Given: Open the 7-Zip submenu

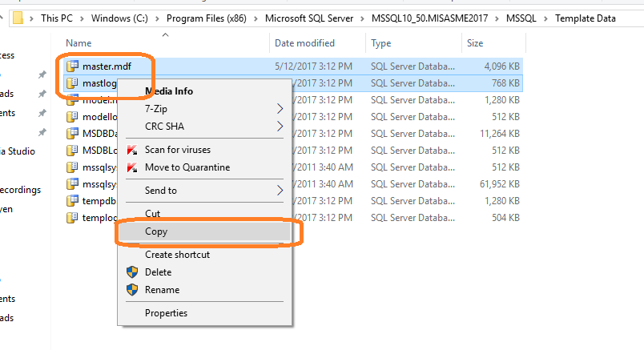Looking at the screenshot, I should click(204, 109).
